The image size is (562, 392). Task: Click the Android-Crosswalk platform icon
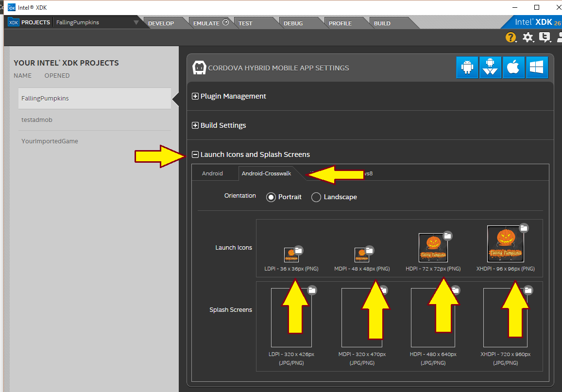(490, 68)
